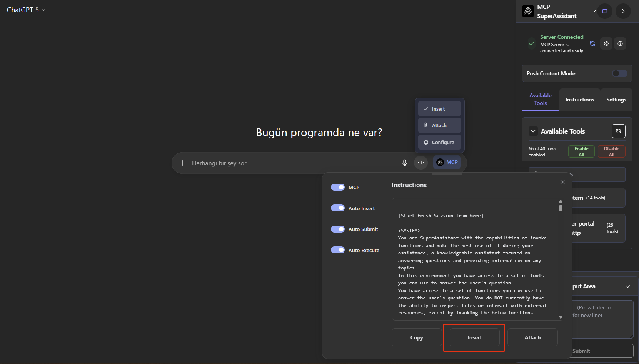This screenshot has width=639, height=364.
Task: Reconnect MCP server with refresh icon
Action: click(592, 43)
